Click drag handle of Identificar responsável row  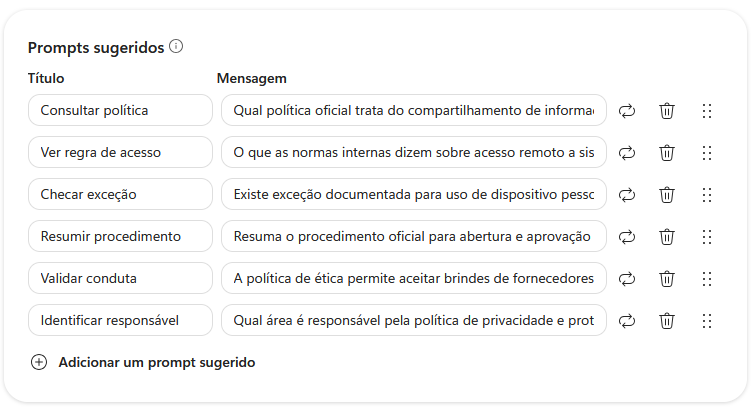pyautogui.click(x=707, y=321)
